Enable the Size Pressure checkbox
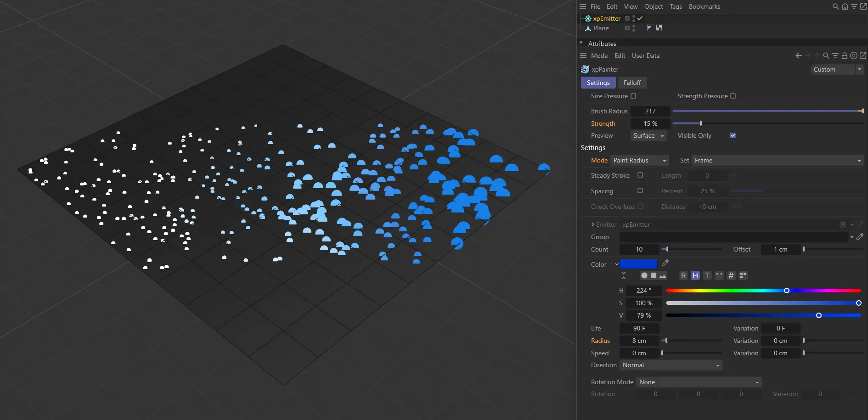Viewport: 868px width, 420px height. click(x=633, y=96)
